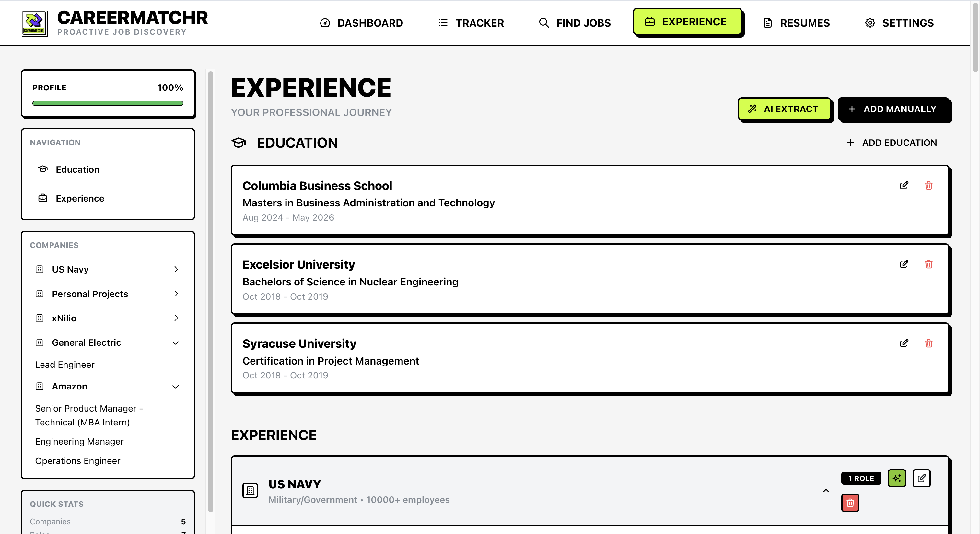Viewport: 980px width, 534px height.
Task: Expand US Navy in companies sidebar
Action: click(x=176, y=269)
